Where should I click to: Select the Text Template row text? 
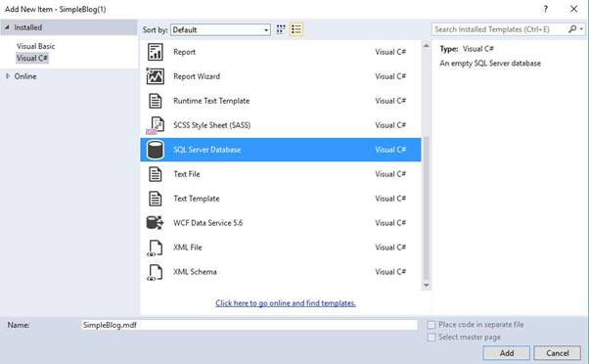pos(197,199)
